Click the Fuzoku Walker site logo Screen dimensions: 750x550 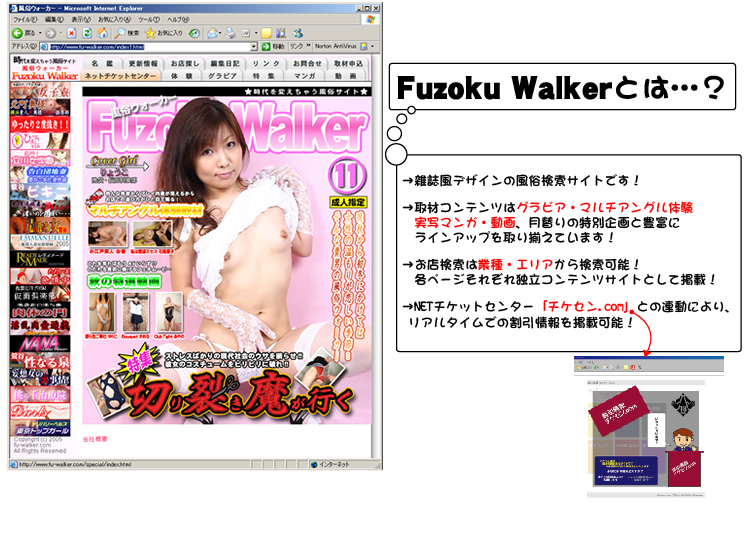click(x=45, y=68)
